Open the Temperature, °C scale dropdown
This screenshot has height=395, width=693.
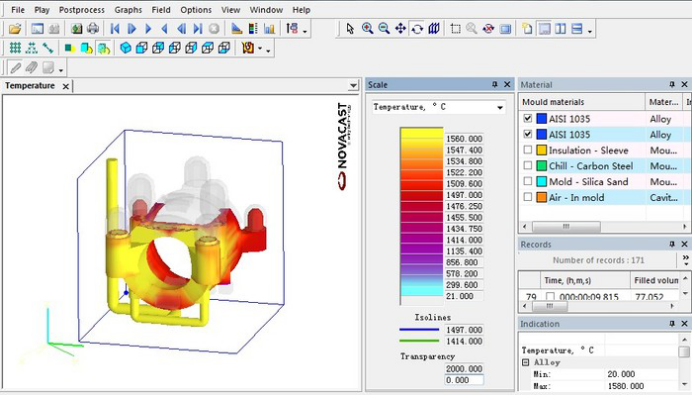500,107
